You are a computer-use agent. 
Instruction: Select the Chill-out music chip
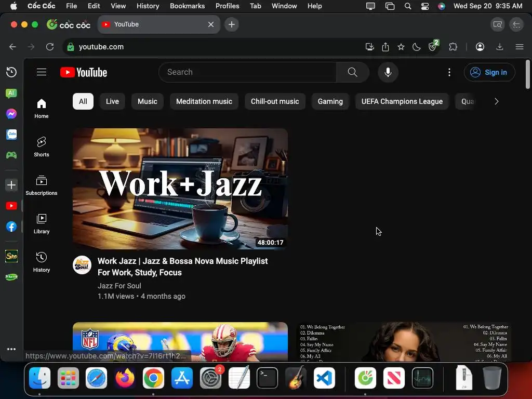pyautogui.click(x=275, y=101)
